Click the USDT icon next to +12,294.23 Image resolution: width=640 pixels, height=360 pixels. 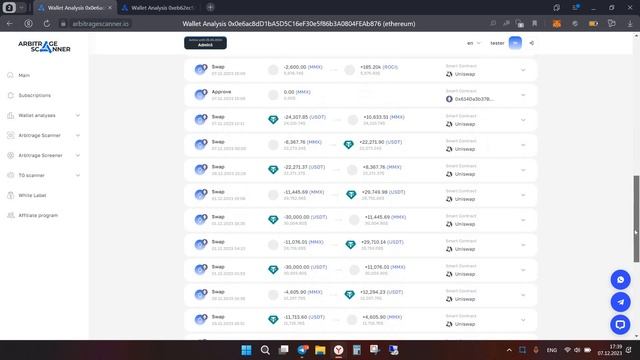coord(349,295)
